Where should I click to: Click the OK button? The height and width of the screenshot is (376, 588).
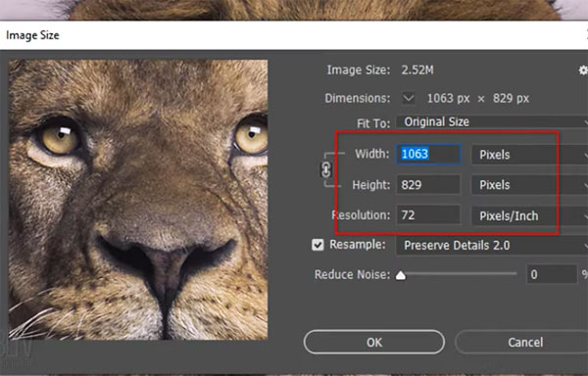click(374, 343)
